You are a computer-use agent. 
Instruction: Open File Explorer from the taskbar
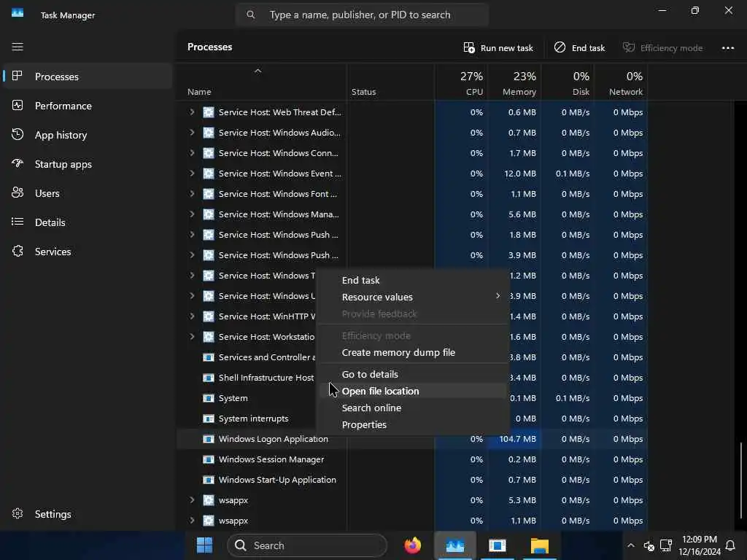pos(540,545)
